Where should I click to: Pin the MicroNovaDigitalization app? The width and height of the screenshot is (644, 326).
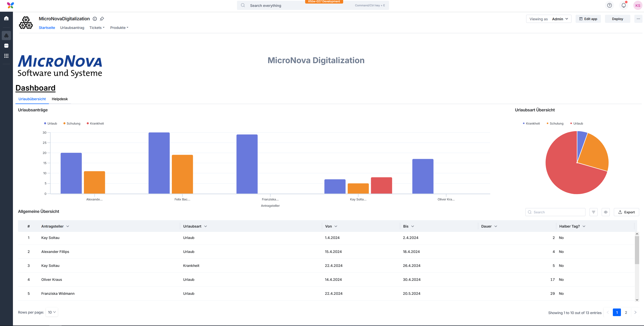[102, 19]
